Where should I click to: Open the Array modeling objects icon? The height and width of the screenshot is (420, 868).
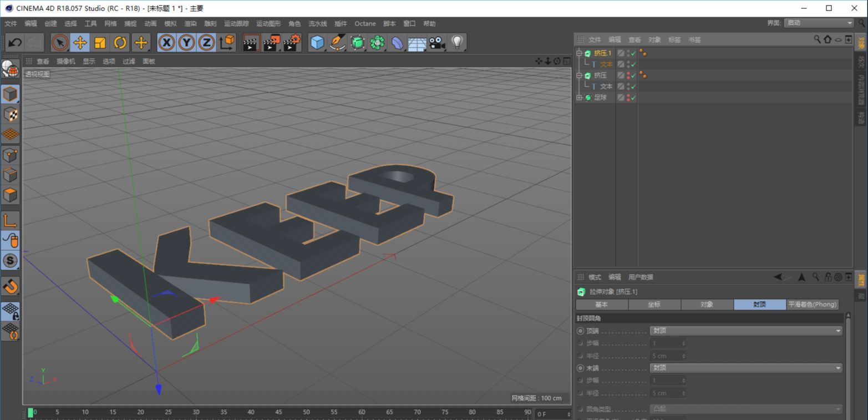[377, 43]
